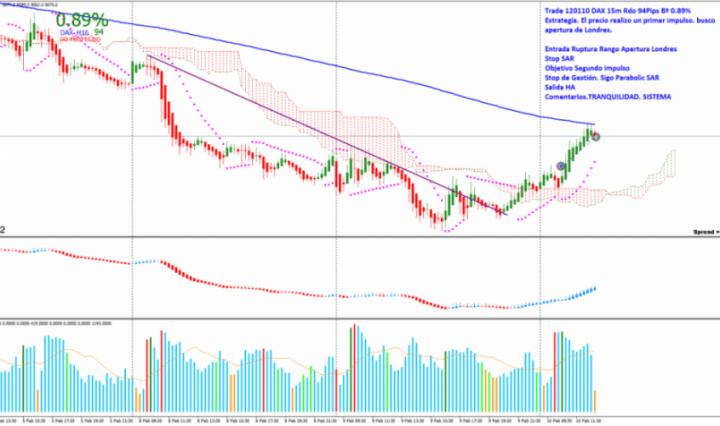
Task: Select the 'Salida HA' annotation line
Action: pyautogui.click(x=562, y=88)
